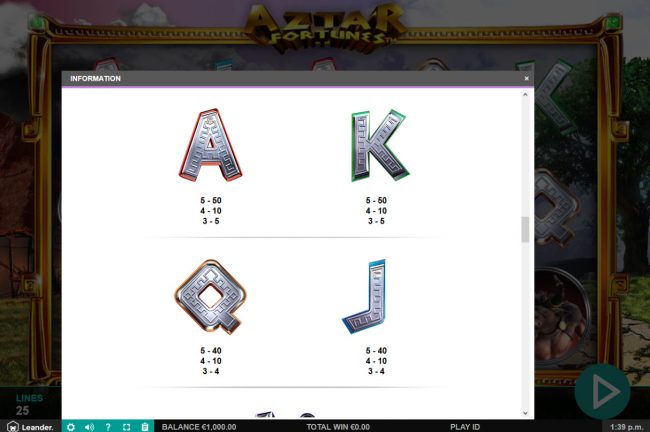The width and height of the screenshot is (650, 432).
Task: Spin the reels with the play button
Action: [x=602, y=391]
